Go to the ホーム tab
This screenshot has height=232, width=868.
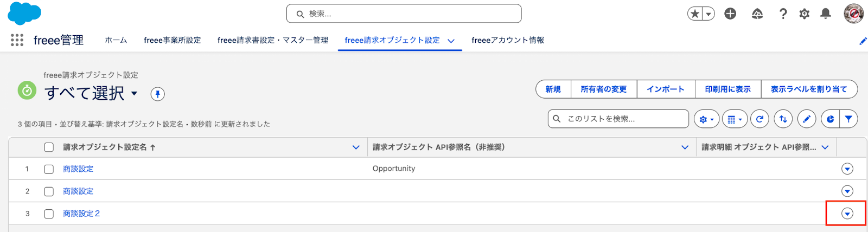tap(116, 40)
